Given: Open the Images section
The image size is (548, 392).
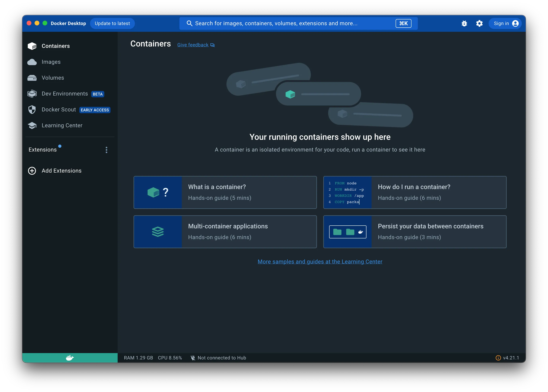Looking at the screenshot, I should (x=51, y=62).
